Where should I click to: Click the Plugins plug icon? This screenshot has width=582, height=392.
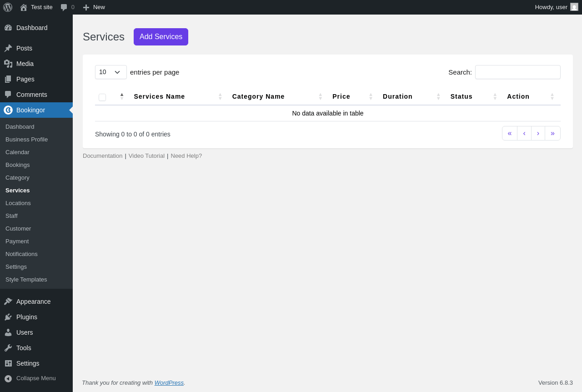click(x=8, y=317)
